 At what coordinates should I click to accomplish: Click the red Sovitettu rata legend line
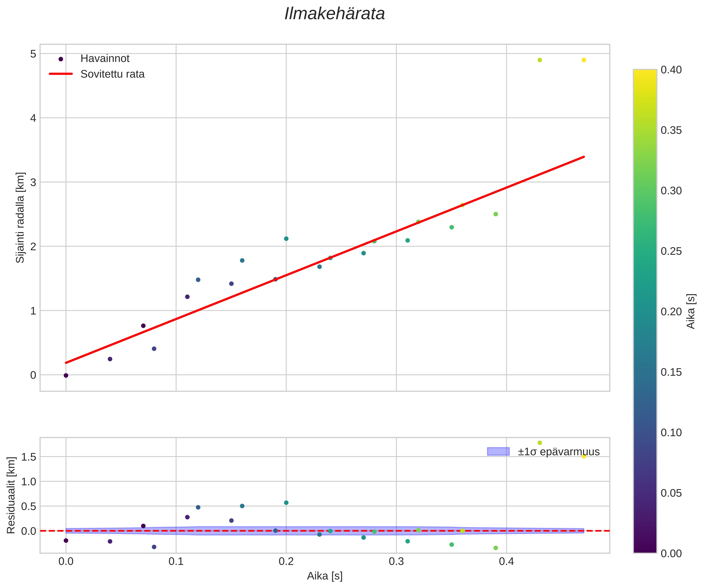coord(61,74)
